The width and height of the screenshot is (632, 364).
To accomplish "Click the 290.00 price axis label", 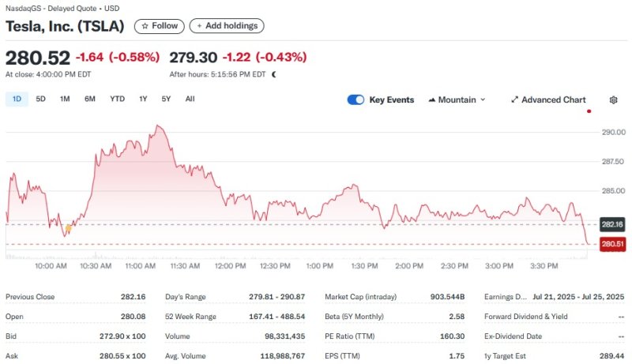I will [614, 132].
